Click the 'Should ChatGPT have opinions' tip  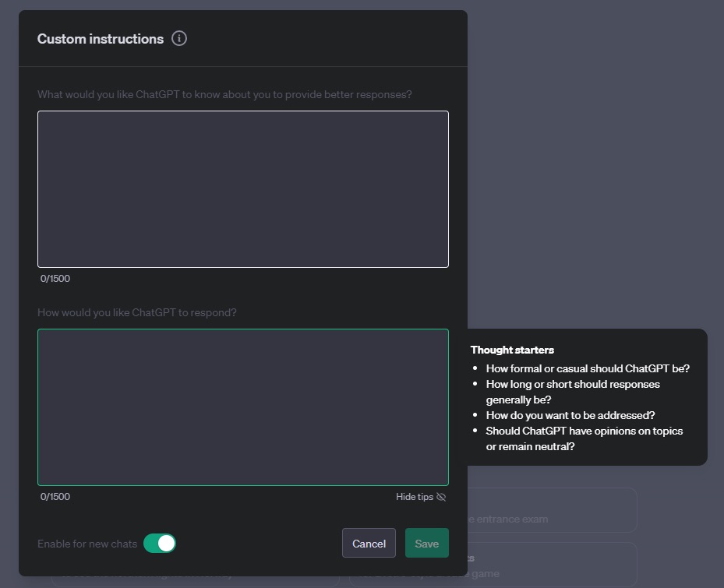(x=584, y=438)
